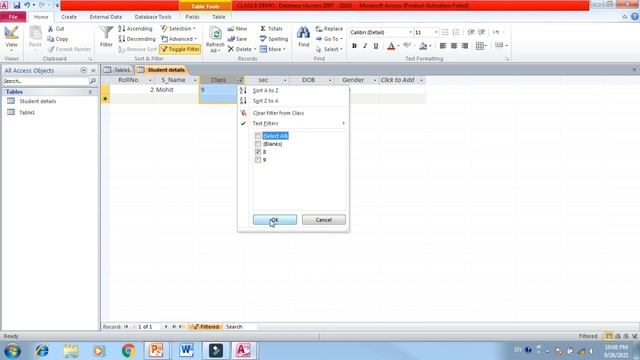640x360 pixels.
Task: Switch to the Create ribbon tab
Action: tap(69, 17)
